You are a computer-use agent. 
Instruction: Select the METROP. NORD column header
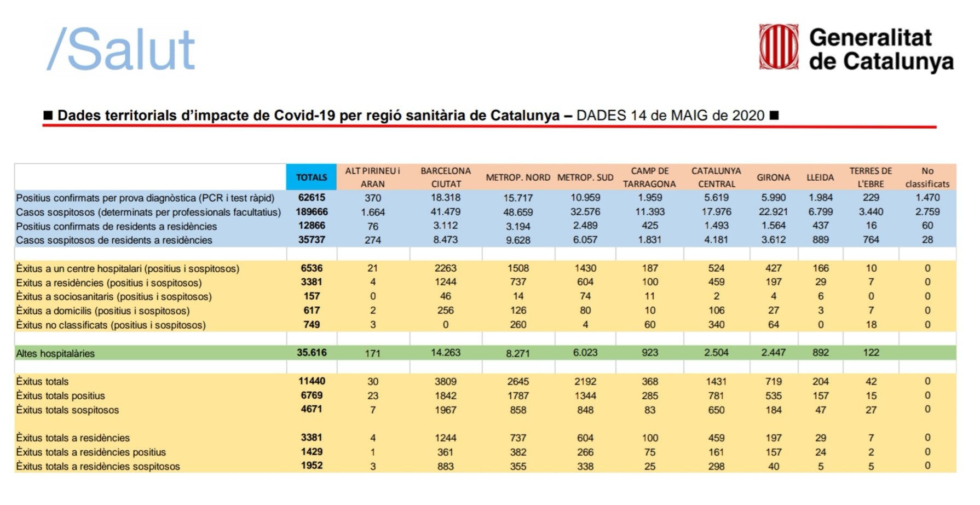(518, 177)
